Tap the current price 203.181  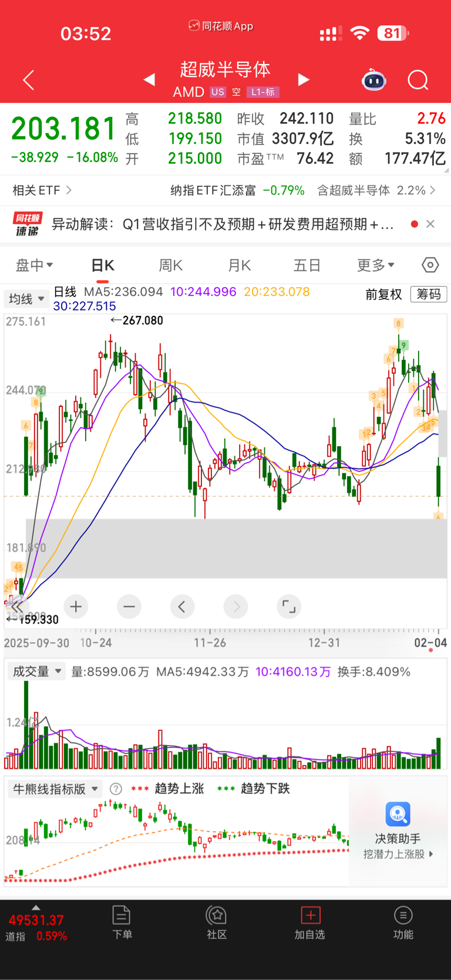[x=63, y=129]
